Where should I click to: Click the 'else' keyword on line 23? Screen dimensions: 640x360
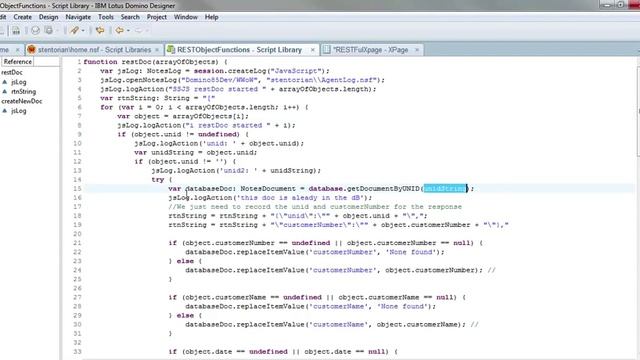(x=185, y=261)
